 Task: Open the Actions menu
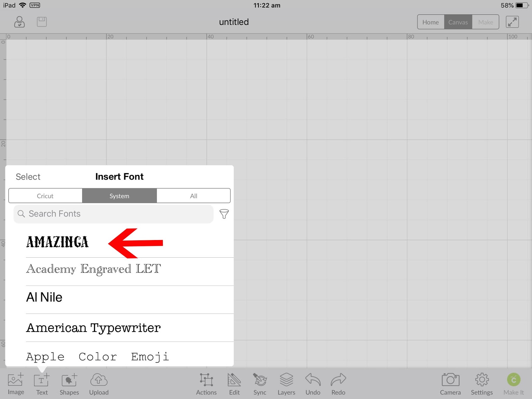pos(206,384)
